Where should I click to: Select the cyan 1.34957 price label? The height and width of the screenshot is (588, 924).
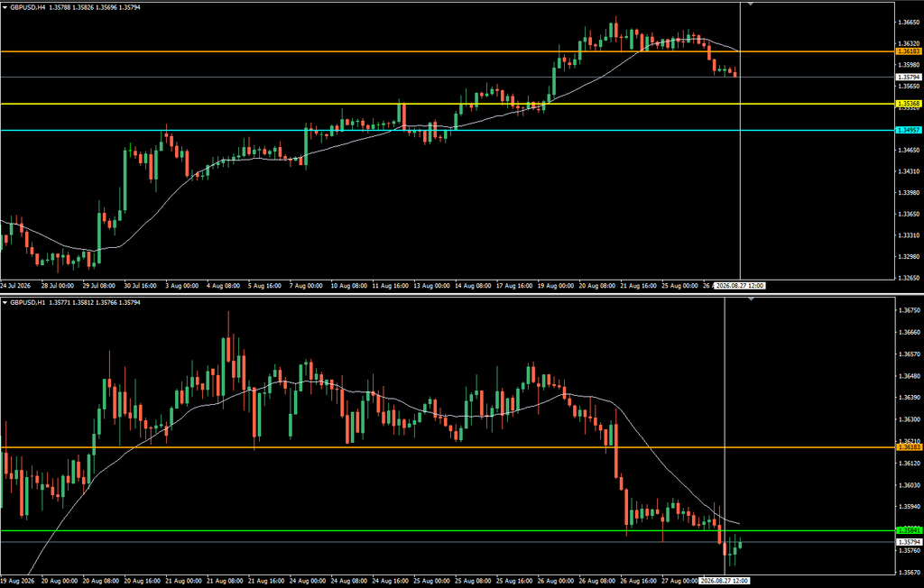pyautogui.click(x=908, y=130)
